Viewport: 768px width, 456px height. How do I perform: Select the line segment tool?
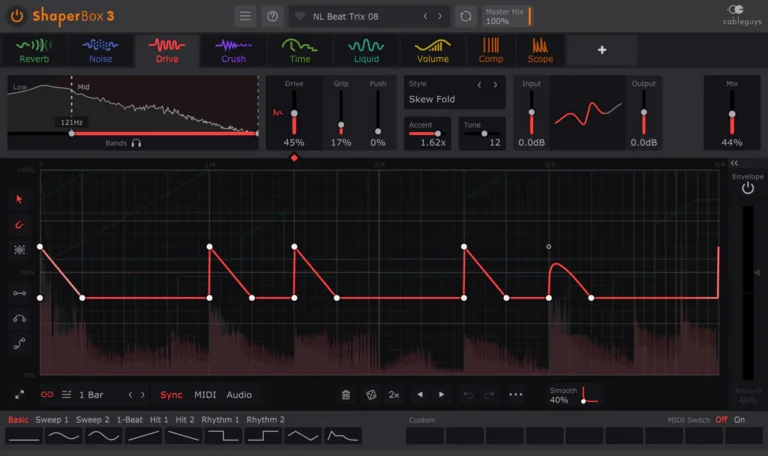[x=19, y=293]
